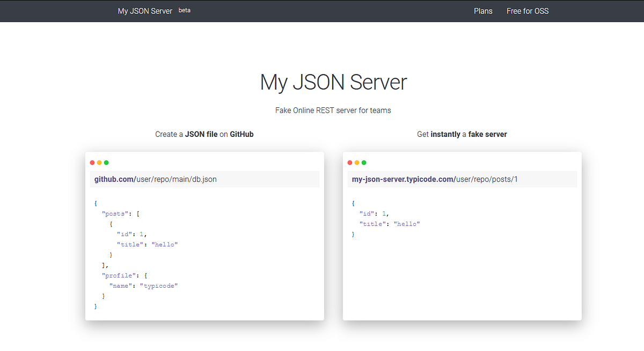Click the large My JSON Server heading
The height and width of the screenshot is (351, 644).
[x=333, y=82]
